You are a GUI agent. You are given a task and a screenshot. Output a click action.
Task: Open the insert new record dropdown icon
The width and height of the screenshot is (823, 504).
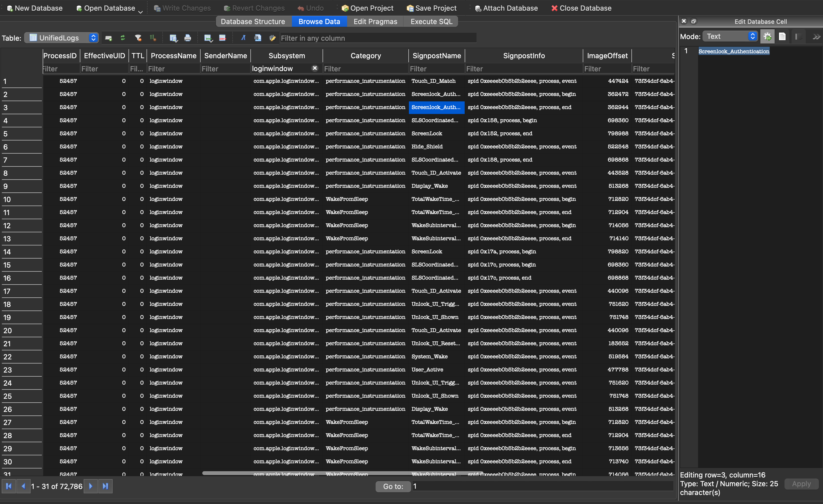pyautogui.click(x=208, y=38)
